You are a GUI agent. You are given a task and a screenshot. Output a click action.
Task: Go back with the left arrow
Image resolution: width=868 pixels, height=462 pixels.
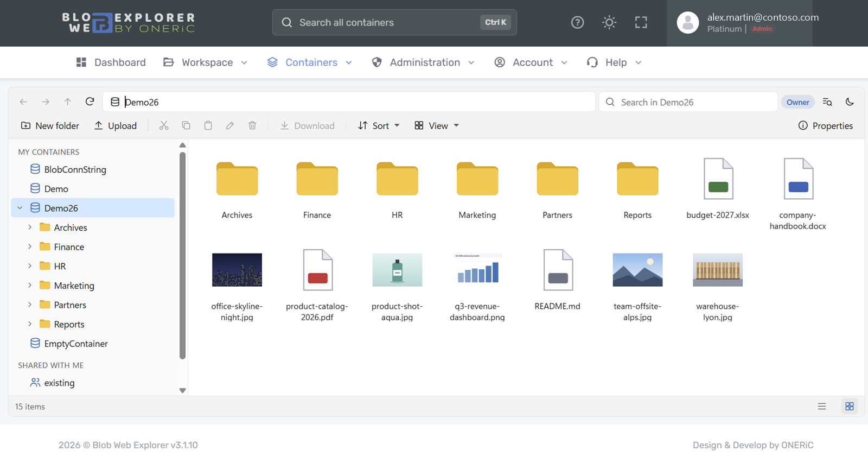pyautogui.click(x=23, y=102)
